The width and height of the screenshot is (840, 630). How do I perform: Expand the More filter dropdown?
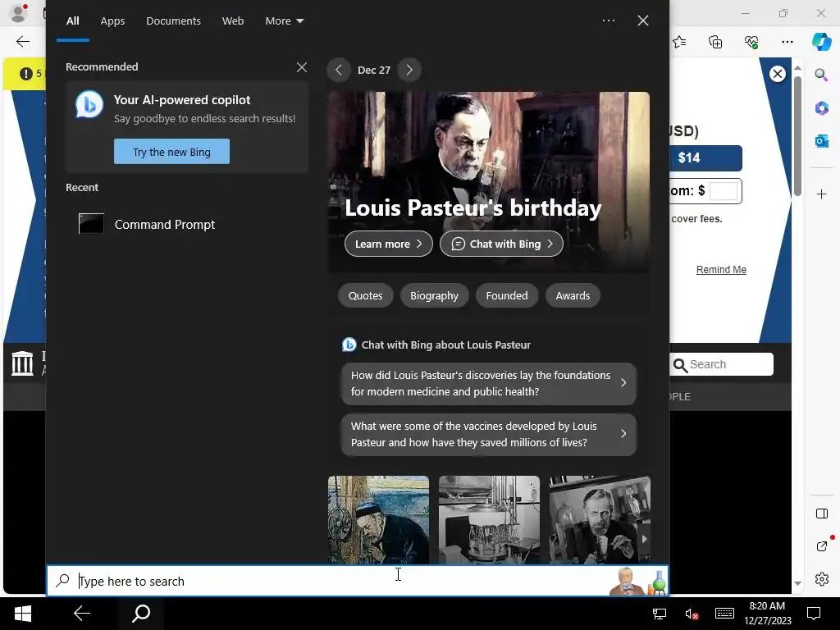285,21
